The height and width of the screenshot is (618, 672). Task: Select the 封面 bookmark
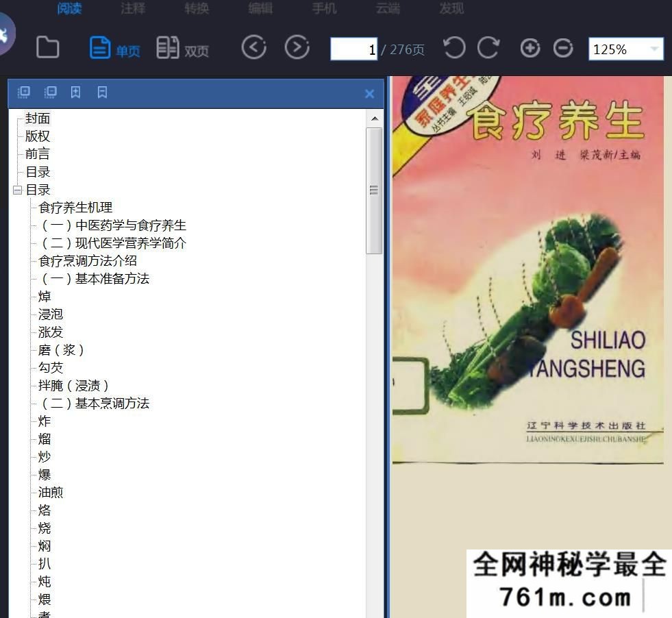pos(38,119)
